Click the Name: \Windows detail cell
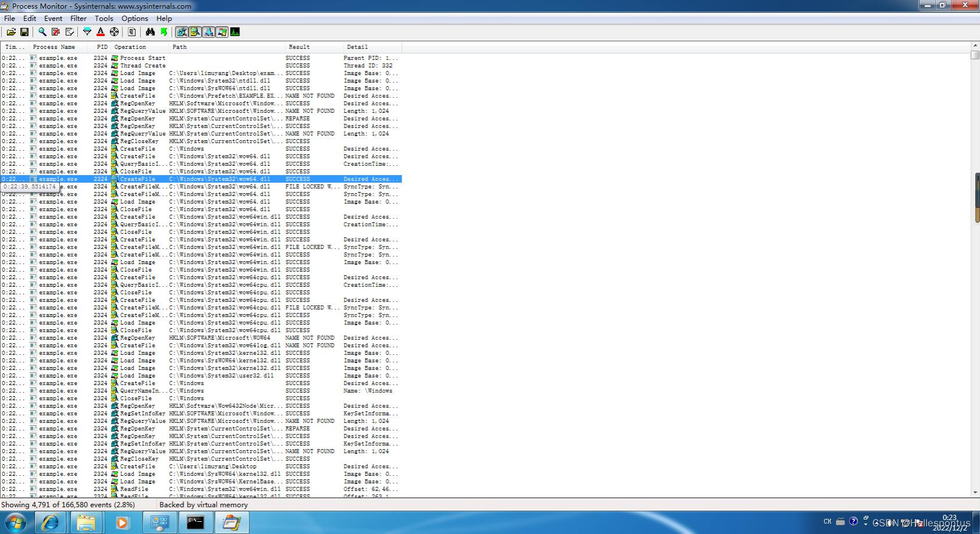 pos(368,391)
